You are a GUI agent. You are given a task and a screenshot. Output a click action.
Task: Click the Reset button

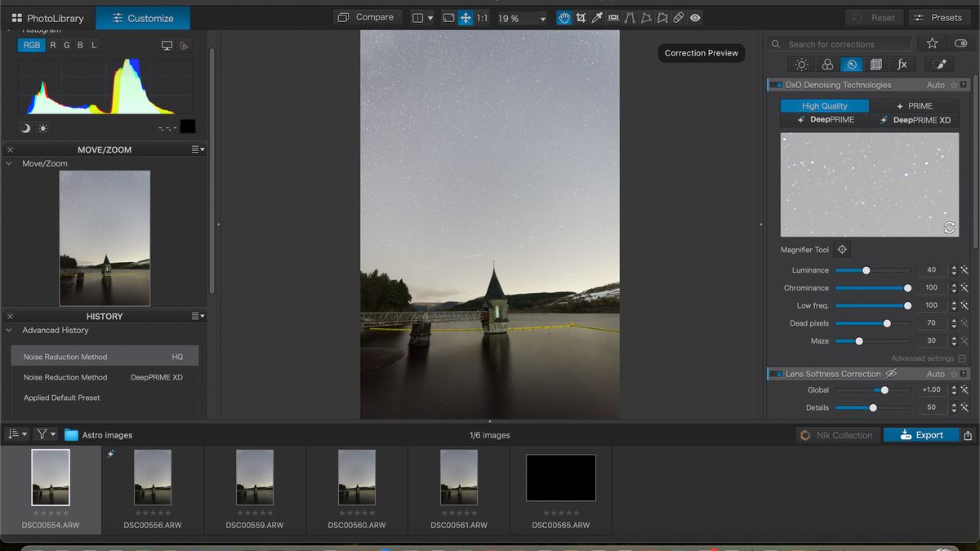[x=874, y=17]
